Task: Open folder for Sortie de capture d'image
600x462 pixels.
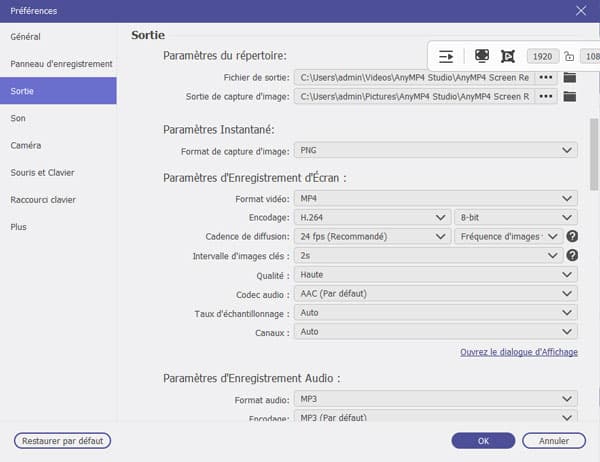Action: click(571, 96)
